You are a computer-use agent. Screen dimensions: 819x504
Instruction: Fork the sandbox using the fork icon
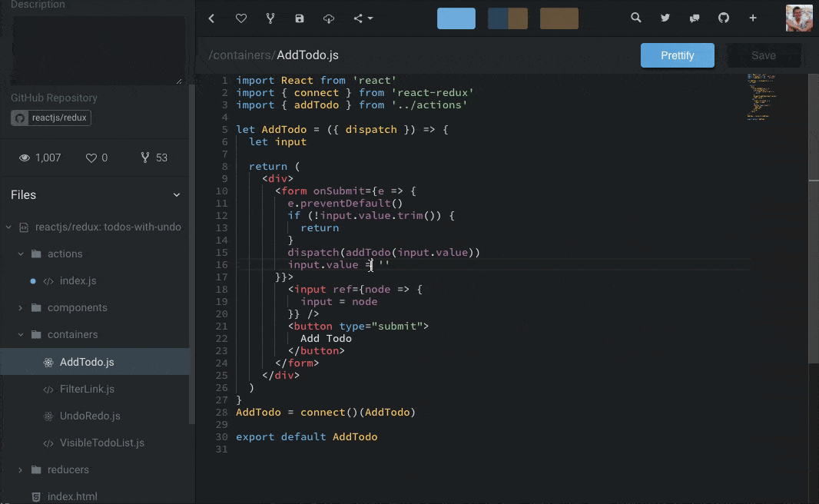click(270, 18)
